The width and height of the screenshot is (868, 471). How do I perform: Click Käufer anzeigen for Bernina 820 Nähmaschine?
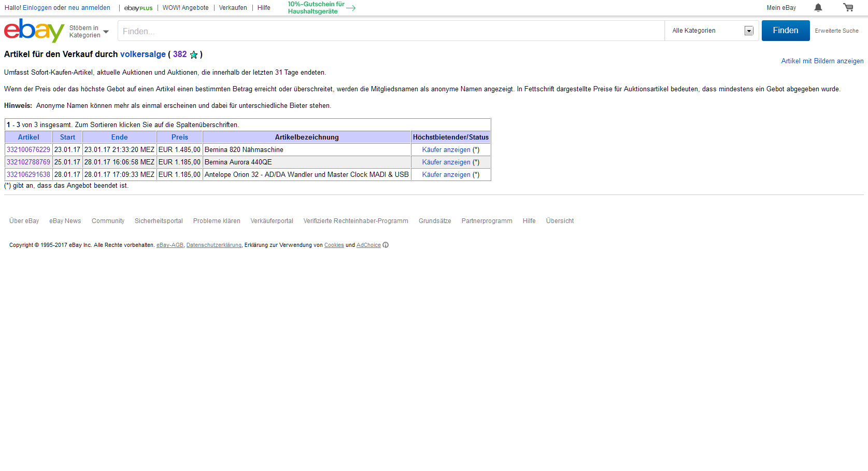tap(446, 150)
